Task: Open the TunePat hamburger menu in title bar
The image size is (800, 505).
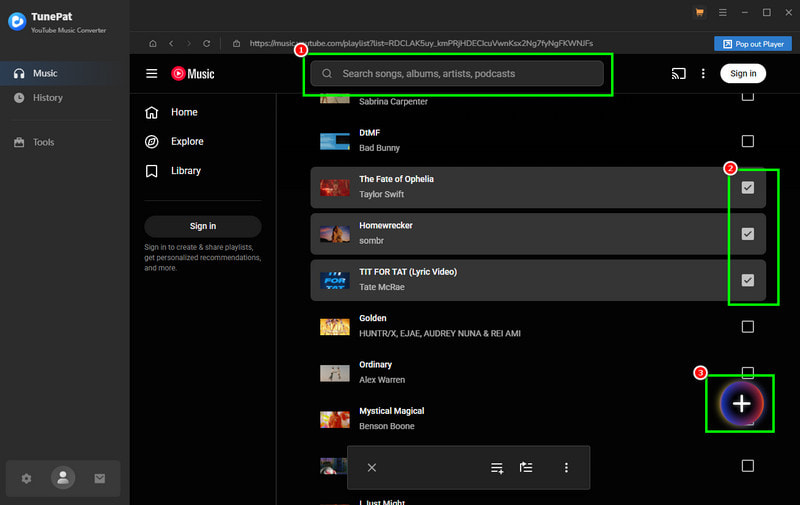Action: [x=722, y=12]
